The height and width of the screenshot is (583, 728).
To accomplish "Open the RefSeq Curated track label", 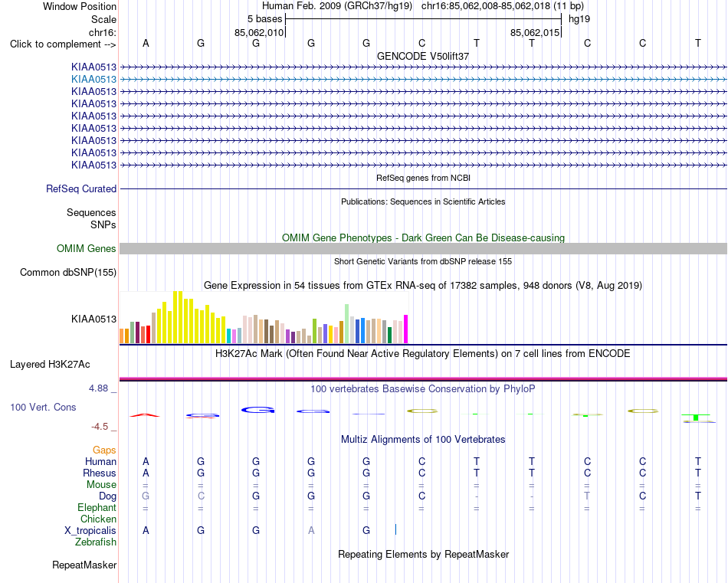I will pos(81,189).
